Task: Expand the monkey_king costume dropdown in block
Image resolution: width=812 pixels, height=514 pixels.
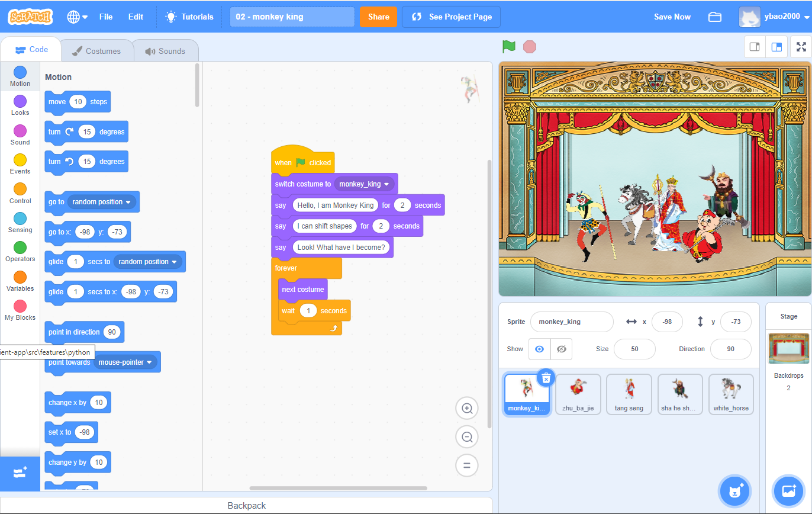Action: (387, 184)
